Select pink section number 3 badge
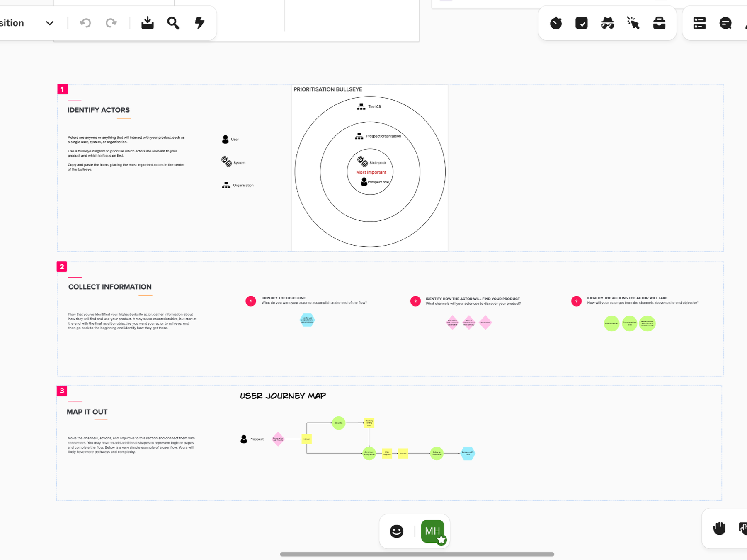 point(62,391)
